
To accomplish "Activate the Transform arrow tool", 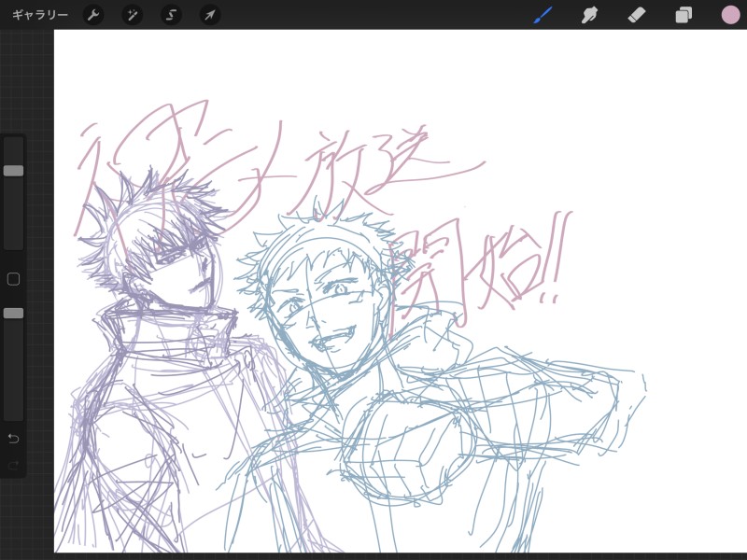I will [209, 15].
